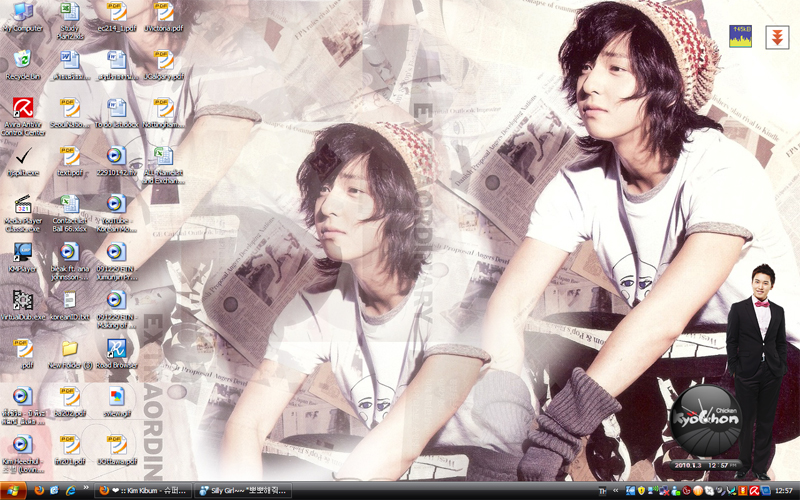Select the 091229 ETN Making of video

click(116, 309)
